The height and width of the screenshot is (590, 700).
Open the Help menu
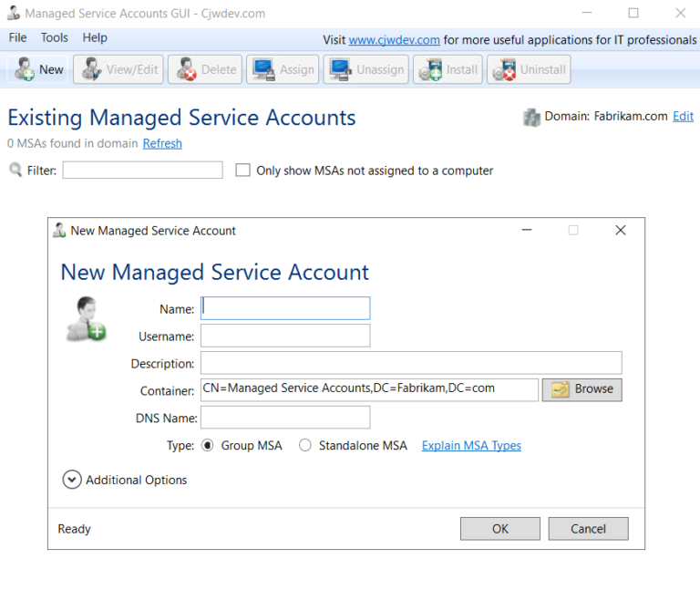[x=95, y=37]
